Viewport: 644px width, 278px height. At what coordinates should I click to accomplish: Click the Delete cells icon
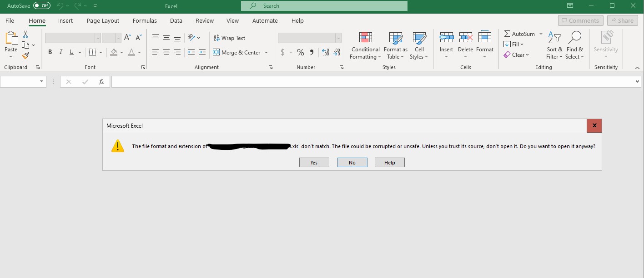(x=466, y=37)
